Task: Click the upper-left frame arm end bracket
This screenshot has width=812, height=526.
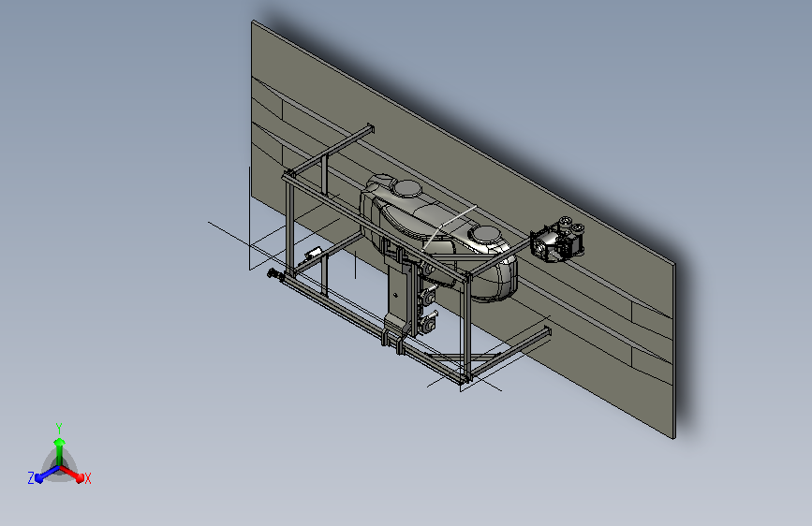Action: point(370,129)
